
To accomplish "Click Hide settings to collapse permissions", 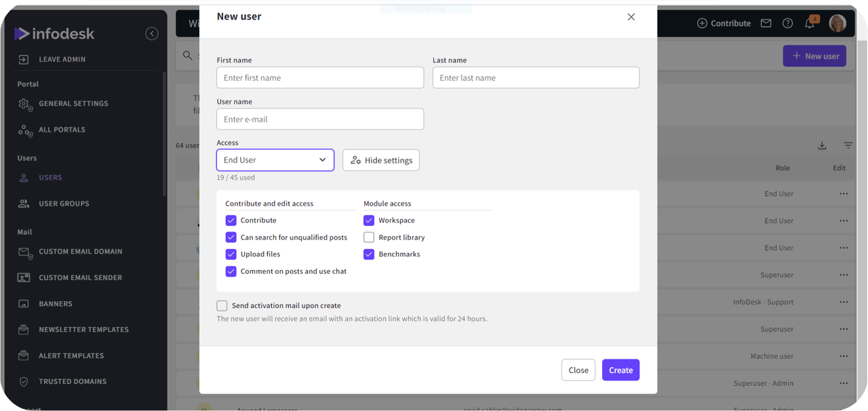I will [x=380, y=160].
